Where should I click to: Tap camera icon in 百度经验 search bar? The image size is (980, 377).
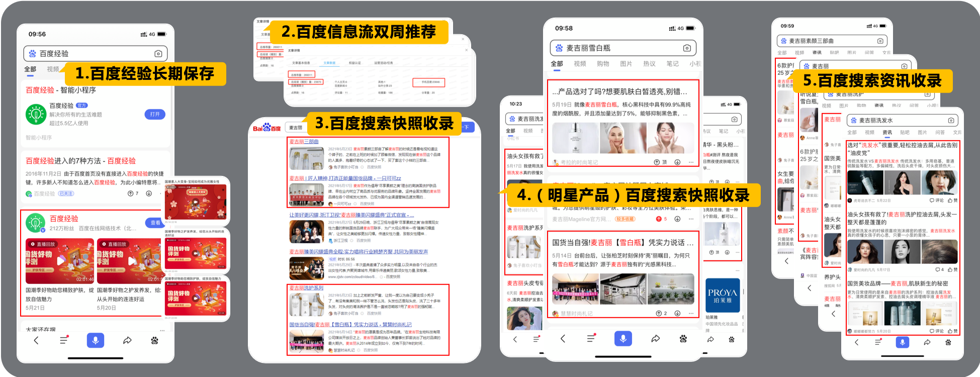click(x=158, y=54)
